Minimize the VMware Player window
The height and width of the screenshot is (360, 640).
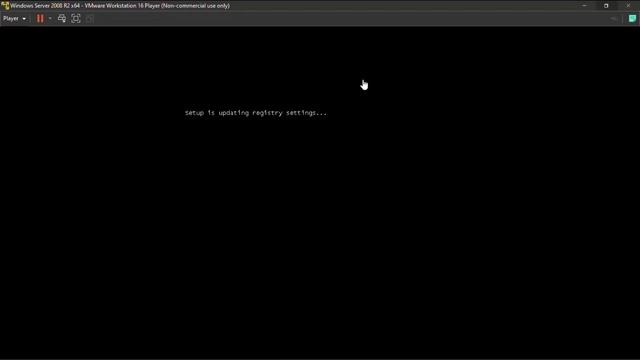click(x=584, y=6)
